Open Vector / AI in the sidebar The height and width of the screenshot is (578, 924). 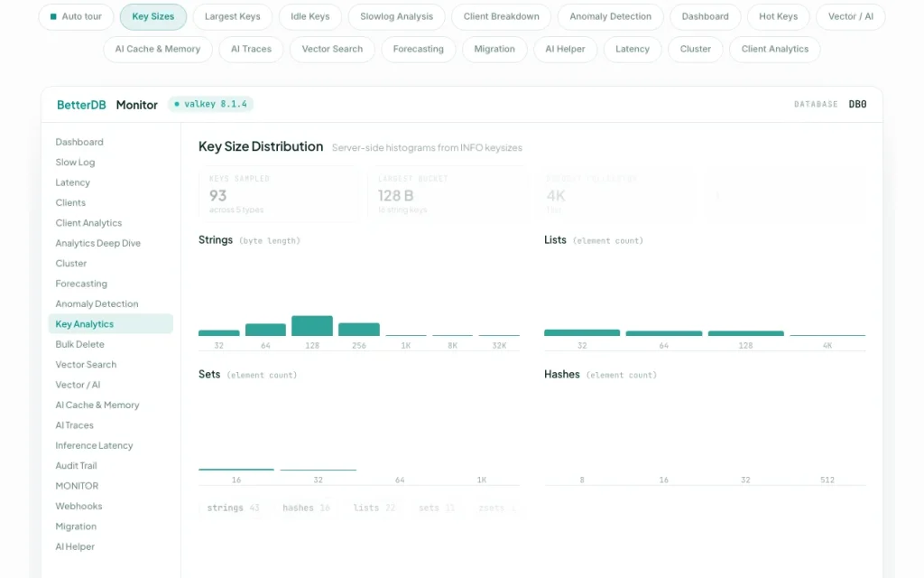[x=111, y=385]
